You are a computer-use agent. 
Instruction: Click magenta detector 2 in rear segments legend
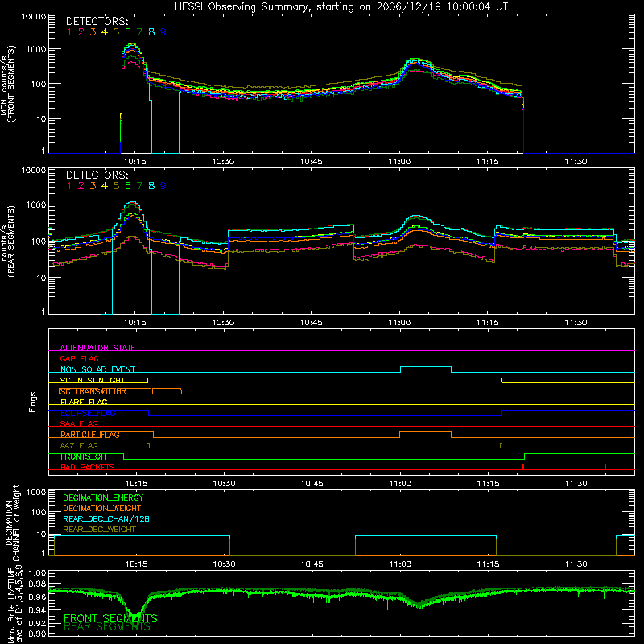coord(81,186)
